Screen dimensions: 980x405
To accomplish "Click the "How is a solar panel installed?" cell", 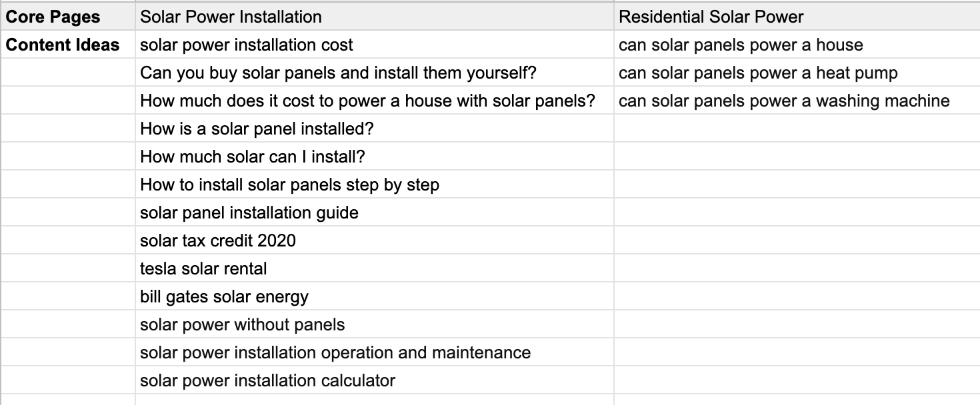I will [x=257, y=129].
